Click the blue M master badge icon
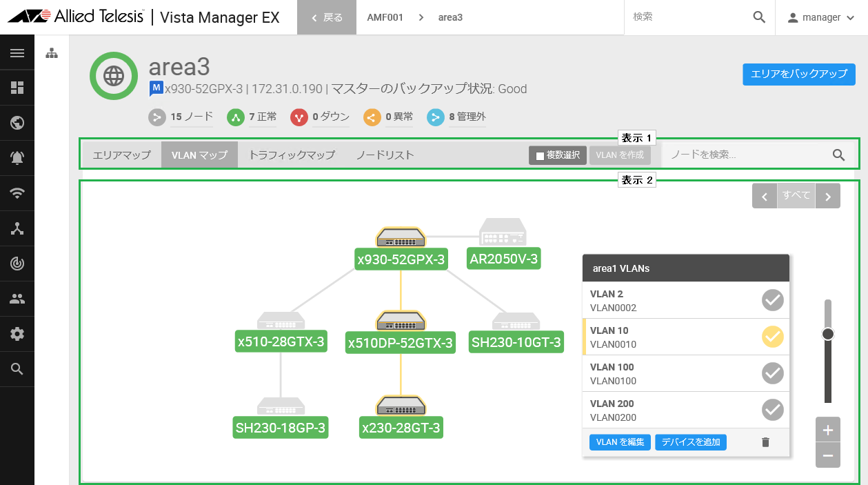 tap(156, 88)
